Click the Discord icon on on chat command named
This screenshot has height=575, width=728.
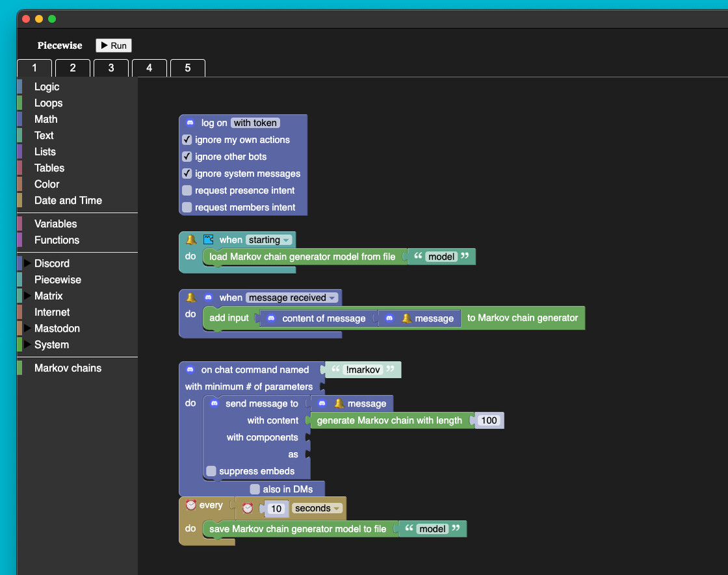[x=189, y=369]
